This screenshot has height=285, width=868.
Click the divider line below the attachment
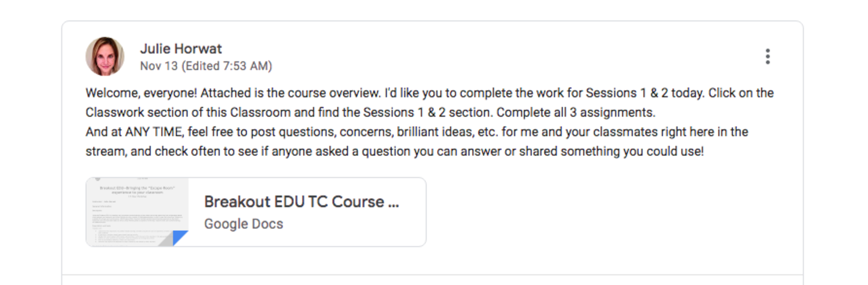point(432,274)
